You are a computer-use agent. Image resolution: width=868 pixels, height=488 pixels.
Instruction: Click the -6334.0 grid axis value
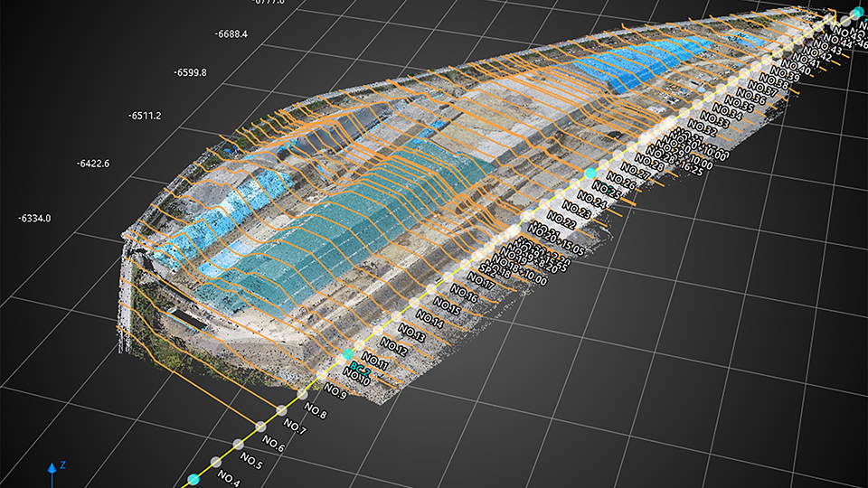(x=34, y=219)
